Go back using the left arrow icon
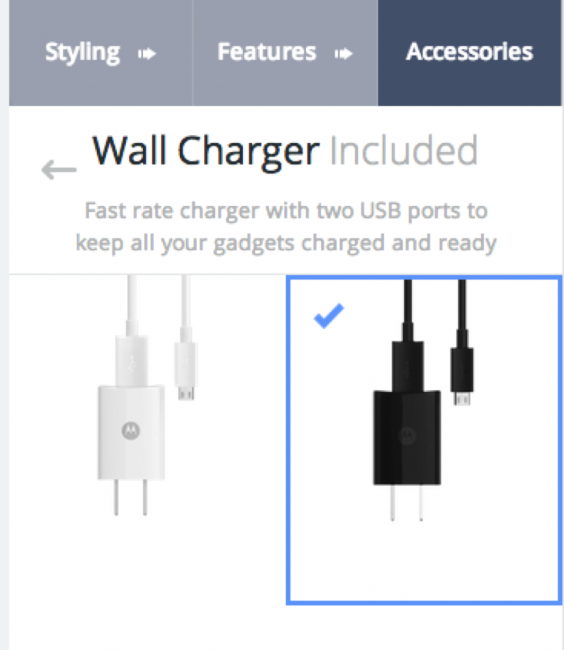 click(x=59, y=170)
